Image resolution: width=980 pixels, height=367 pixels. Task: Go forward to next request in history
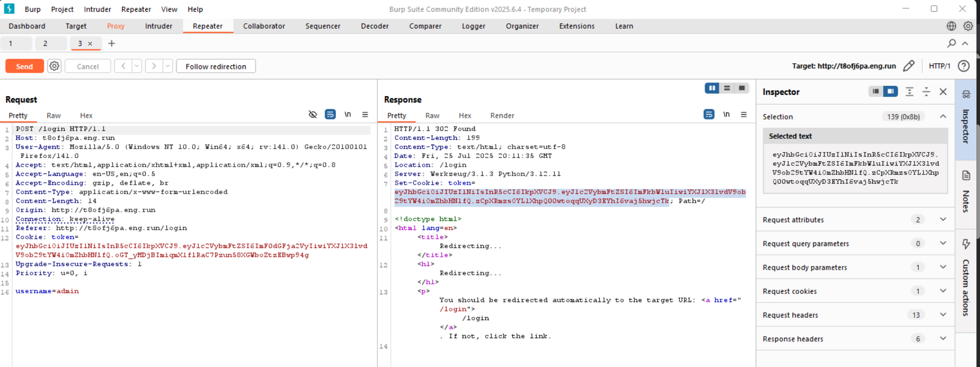(x=154, y=66)
